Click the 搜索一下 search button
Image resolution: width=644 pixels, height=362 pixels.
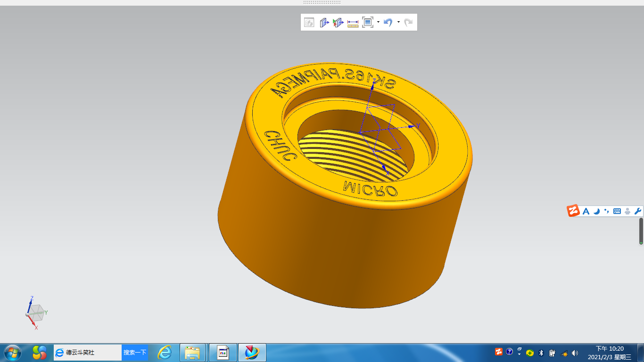click(135, 353)
